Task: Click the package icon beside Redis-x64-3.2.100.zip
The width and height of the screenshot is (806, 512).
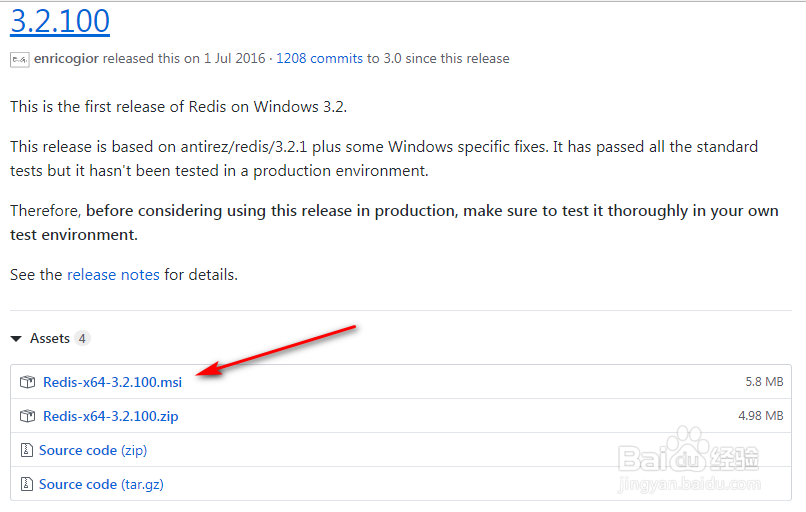Action: [27, 416]
